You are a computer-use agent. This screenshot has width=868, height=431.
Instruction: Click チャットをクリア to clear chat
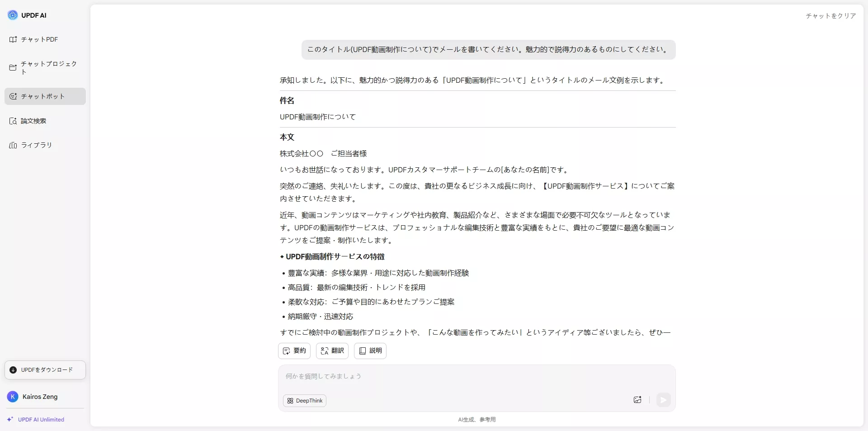coord(830,16)
